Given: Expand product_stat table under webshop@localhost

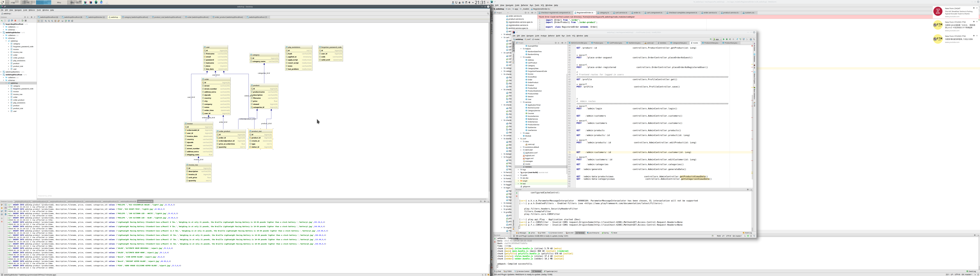Looking at the screenshot, I should pyautogui.click(x=9, y=108).
